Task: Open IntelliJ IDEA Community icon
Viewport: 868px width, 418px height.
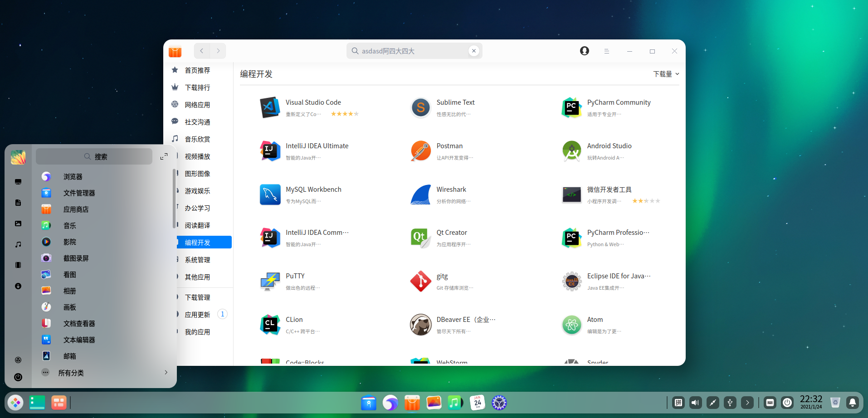Action: pyautogui.click(x=270, y=238)
